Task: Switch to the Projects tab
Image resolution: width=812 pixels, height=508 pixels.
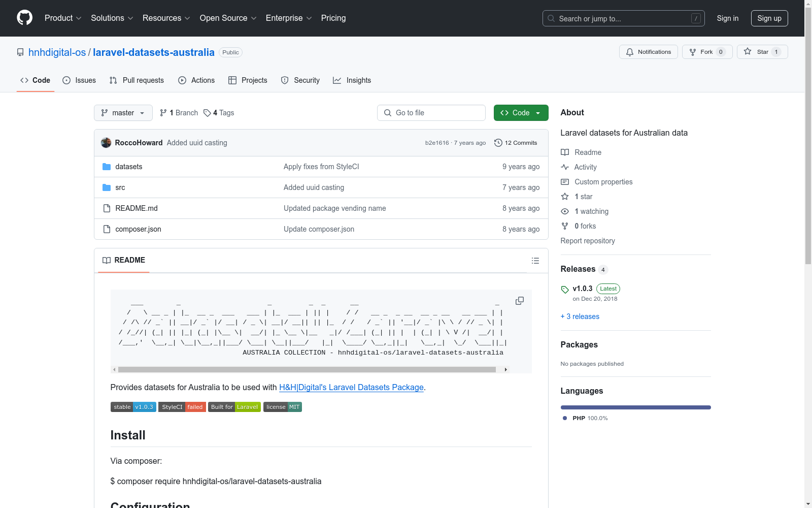Action: point(248,80)
